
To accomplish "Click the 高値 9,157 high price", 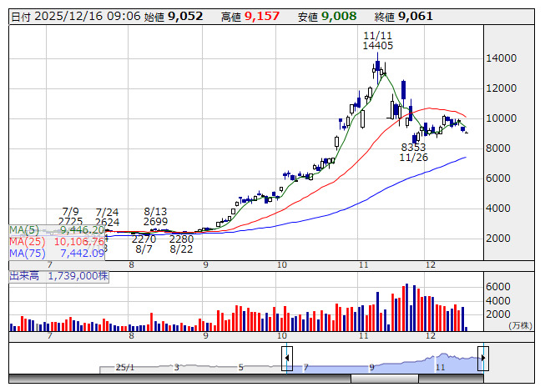I will 250,17.
